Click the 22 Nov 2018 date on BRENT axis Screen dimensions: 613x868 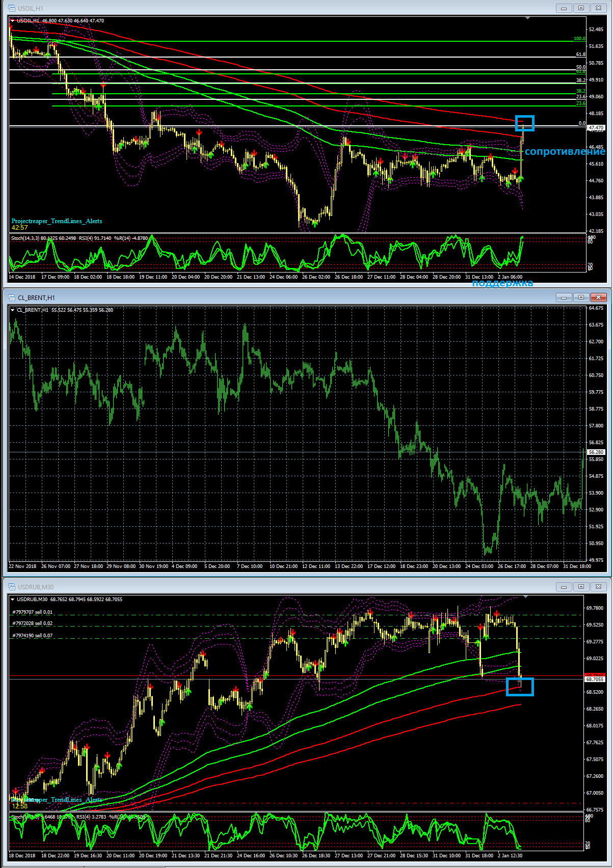[x=22, y=566]
